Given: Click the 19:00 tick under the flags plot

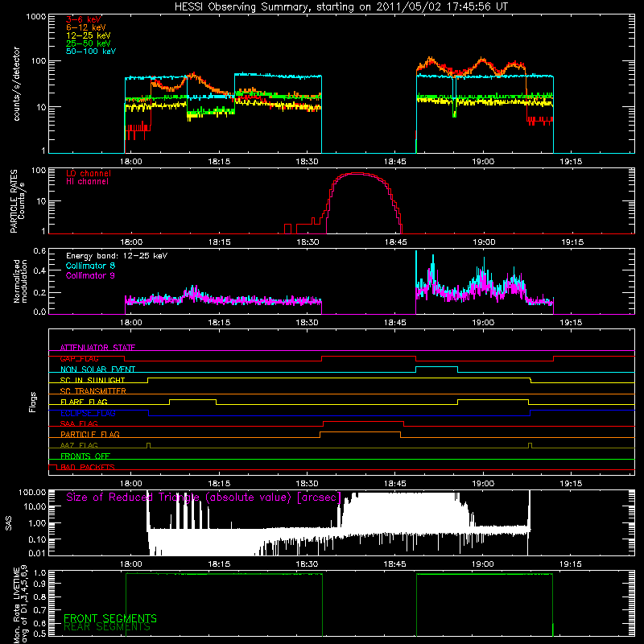Looking at the screenshot, I should click(x=483, y=484).
